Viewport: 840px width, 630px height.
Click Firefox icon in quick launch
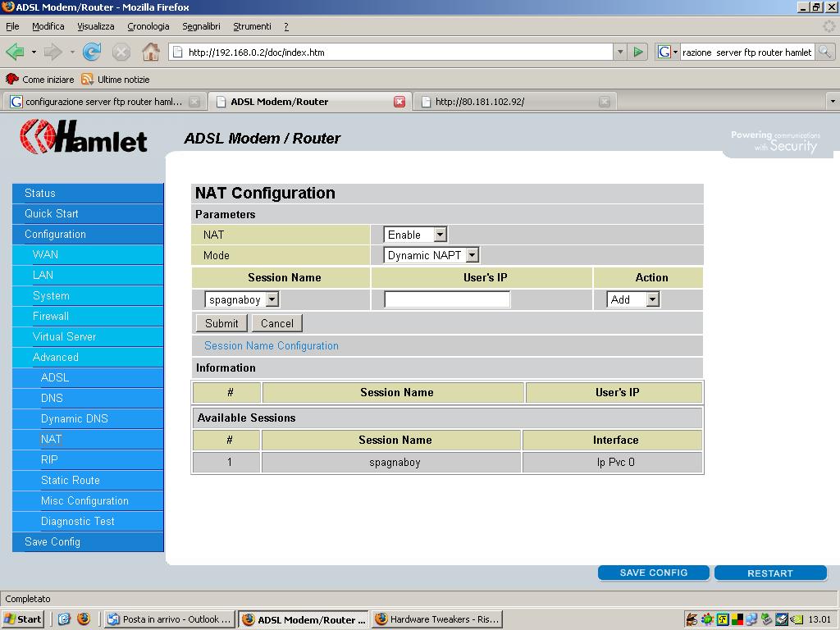(83, 619)
